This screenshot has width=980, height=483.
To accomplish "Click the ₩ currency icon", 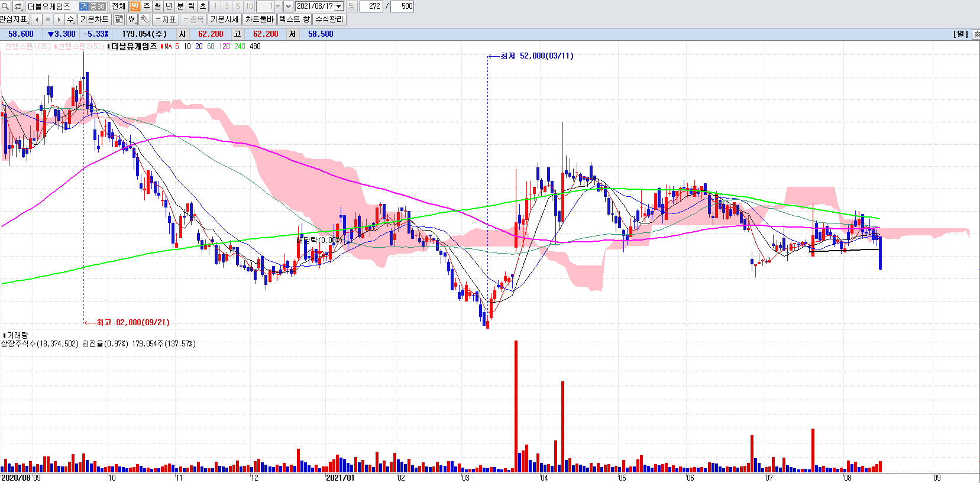I will (x=132, y=20).
